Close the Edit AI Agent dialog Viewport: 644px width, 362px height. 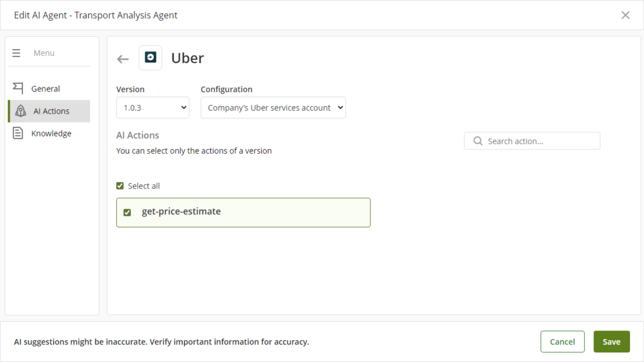pyautogui.click(x=625, y=15)
